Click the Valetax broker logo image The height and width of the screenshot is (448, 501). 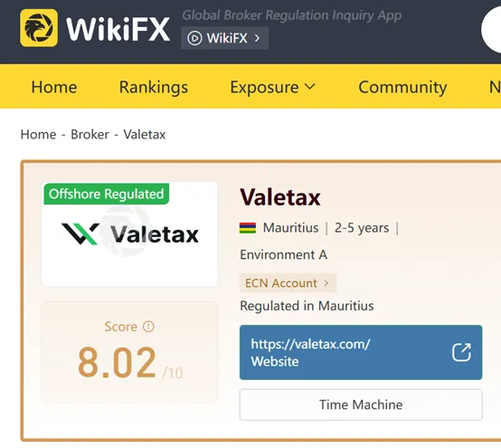[129, 234]
